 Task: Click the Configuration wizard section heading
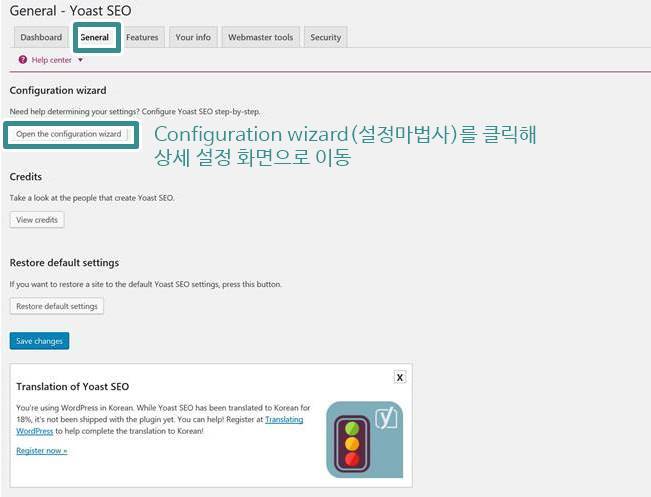pyautogui.click(x=58, y=91)
